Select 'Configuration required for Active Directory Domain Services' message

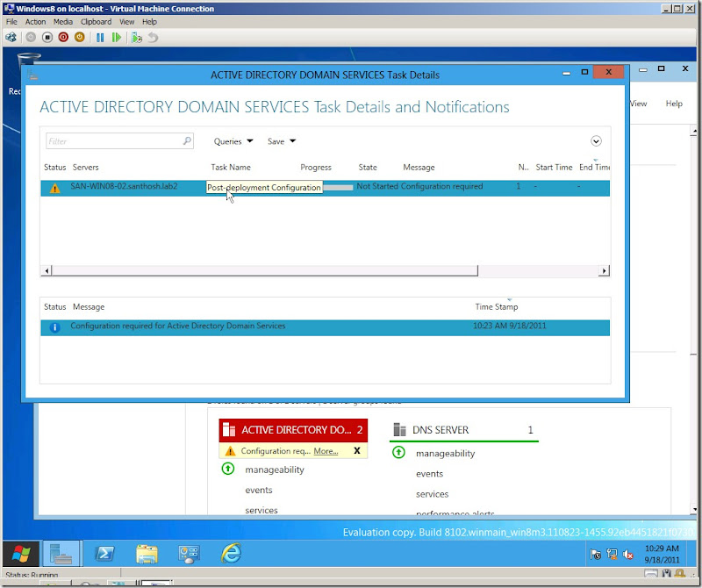pos(178,326)
